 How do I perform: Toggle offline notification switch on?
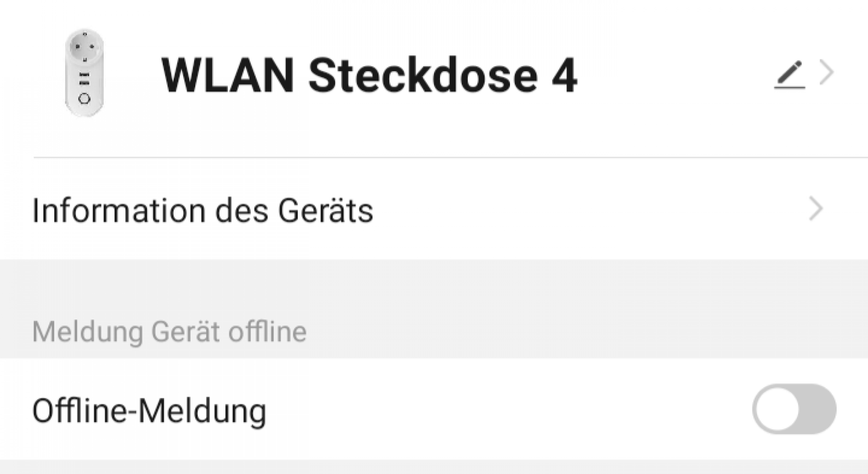click(794, 409)
